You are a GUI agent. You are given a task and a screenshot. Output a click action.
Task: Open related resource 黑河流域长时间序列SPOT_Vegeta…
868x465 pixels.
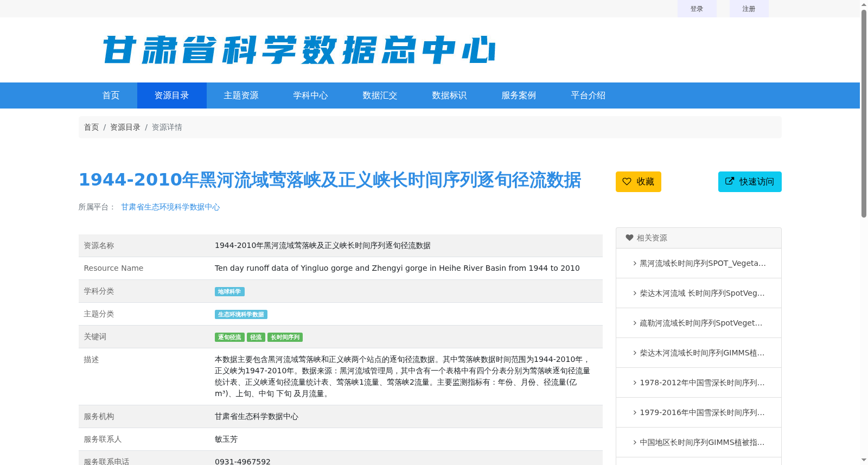[703, 263]
